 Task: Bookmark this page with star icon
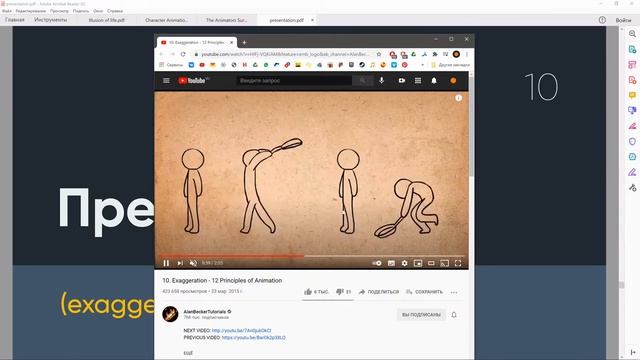click(379, 54)
